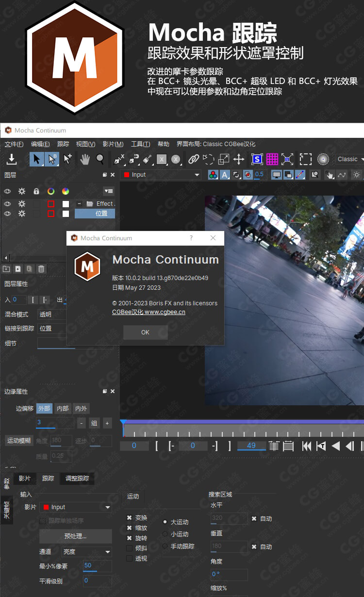Select the 外部 edge offset button
This screenshot has height=597, width=364.
click(x=44, y=409)
